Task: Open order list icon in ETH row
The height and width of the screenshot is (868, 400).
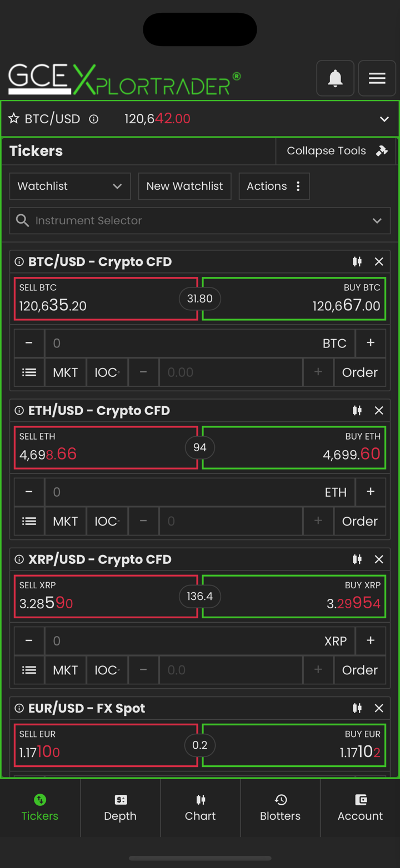Action: coord(29,521)
